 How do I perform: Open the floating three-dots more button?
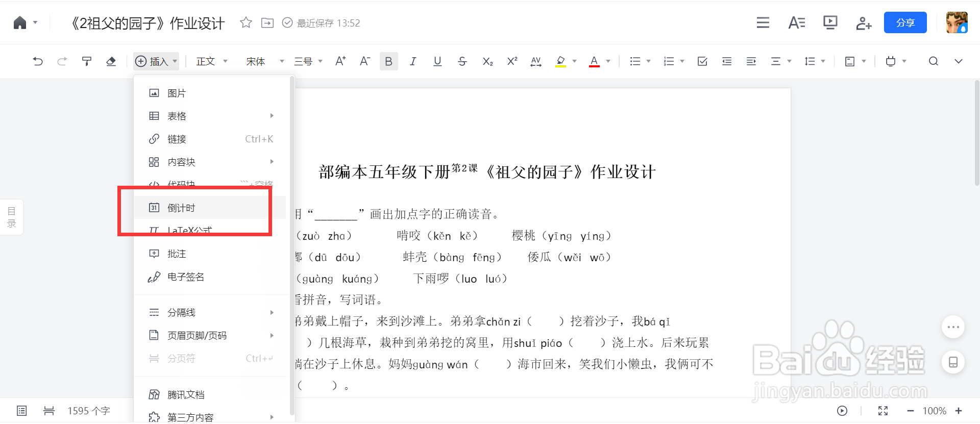[953, 327]
